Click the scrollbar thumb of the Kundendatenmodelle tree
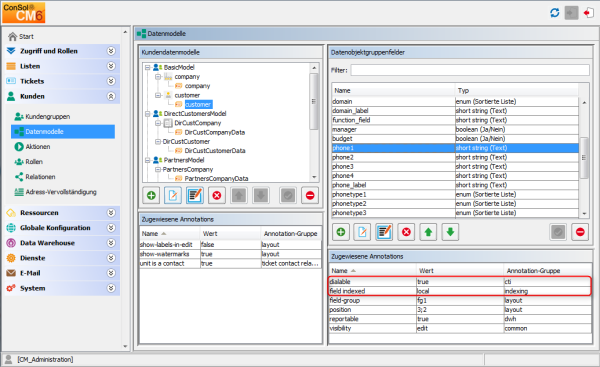This screenshot has width=600, height=367. pyautogui.click(x=314, y=101)
